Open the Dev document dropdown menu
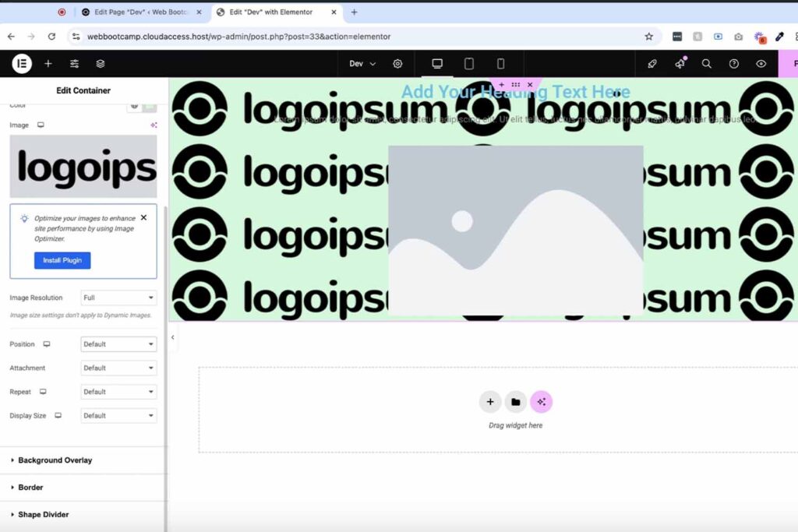This screenshot has height=532, width=798. 362,64
